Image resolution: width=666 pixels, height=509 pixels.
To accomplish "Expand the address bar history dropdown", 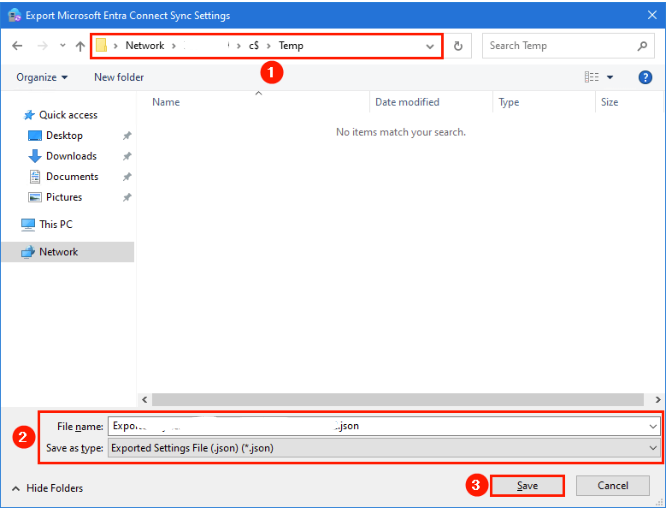I will (x=430, y=46).
